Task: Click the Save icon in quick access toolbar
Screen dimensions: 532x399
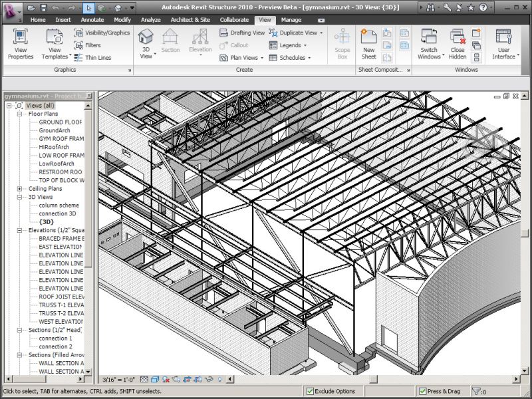Action: [43, 7]
